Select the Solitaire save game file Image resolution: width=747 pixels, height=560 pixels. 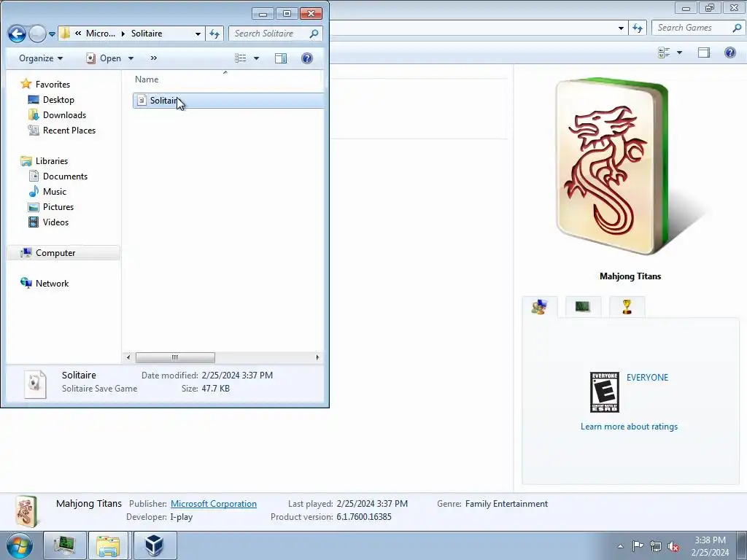tap(228, 101)
